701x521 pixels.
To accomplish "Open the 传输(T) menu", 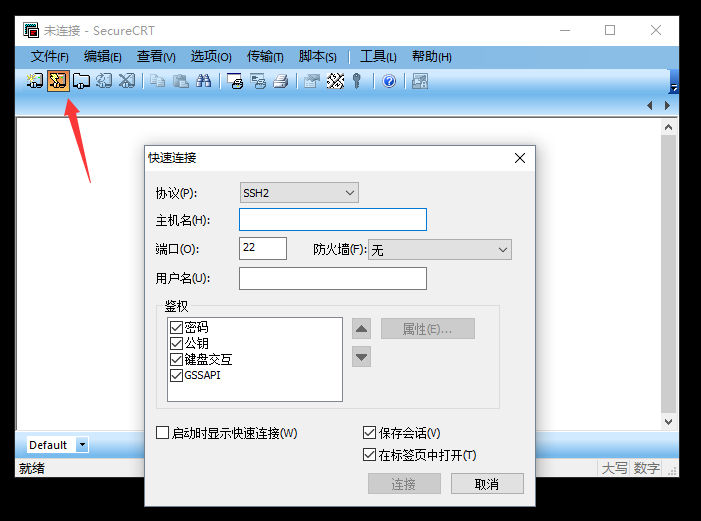I will (x=265, y=57).
